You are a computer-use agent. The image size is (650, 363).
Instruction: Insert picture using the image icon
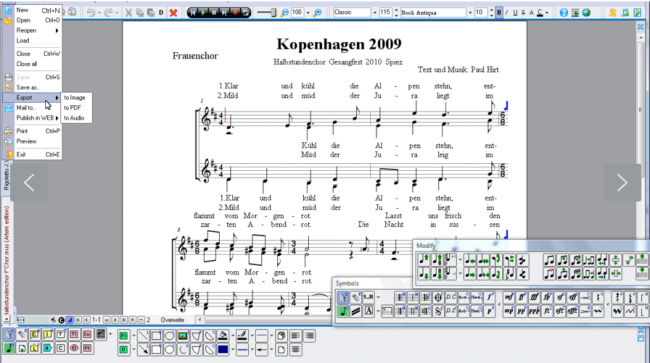coord(183,336)
